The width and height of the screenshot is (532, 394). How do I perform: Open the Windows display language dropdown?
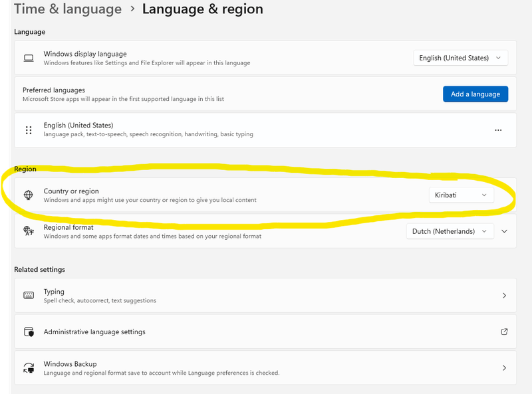[x=460, y=58]
